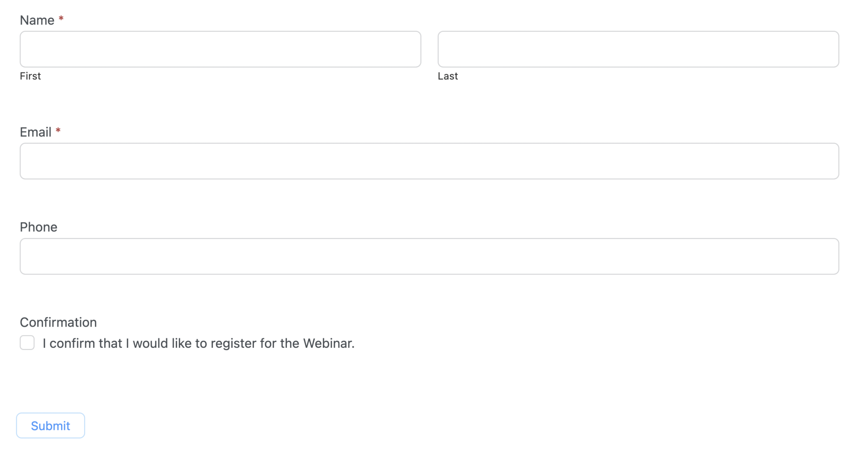Check the Webinar registration confirmation checkbox
The height and width of the screenshot is (452, 868).
pos(27,342)
